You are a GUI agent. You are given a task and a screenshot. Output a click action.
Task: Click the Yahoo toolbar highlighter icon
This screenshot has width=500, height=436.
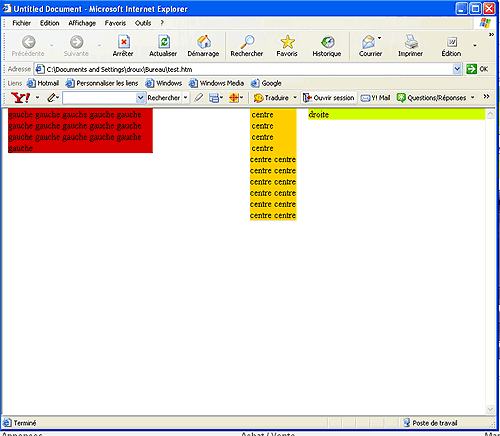[x=199, y=98]
